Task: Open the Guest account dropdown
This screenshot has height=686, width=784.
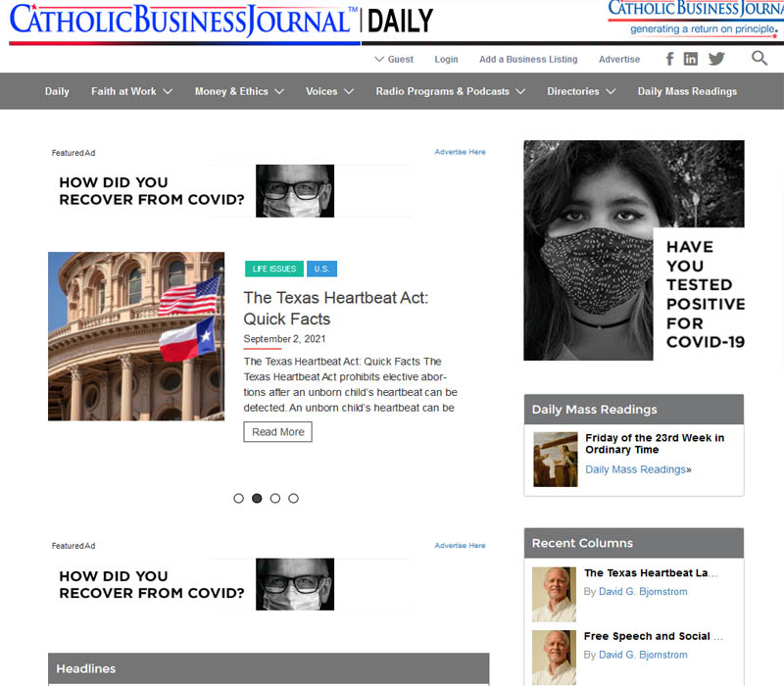Action: click(x=394, y=59)
